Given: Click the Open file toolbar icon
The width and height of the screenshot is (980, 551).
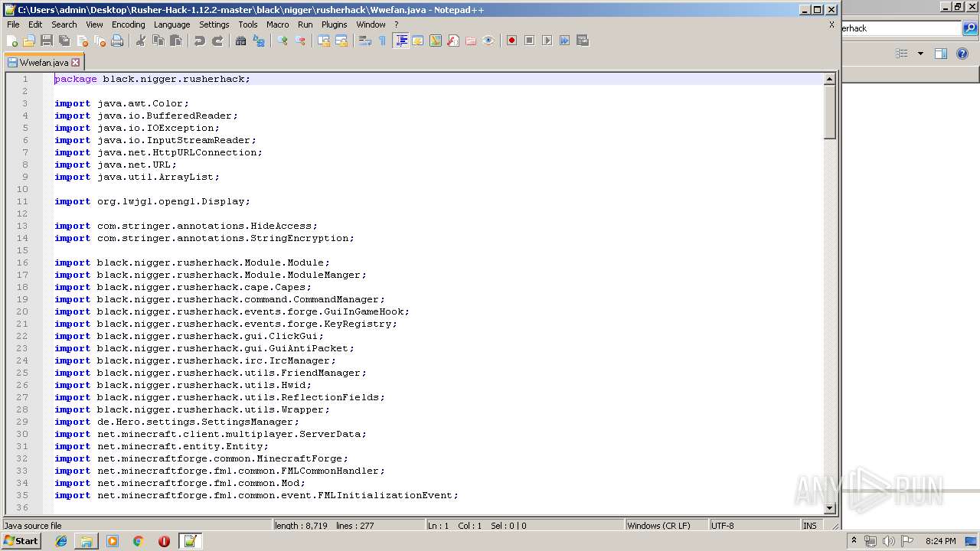Looking at the screenshot, I should click(29, 41).
